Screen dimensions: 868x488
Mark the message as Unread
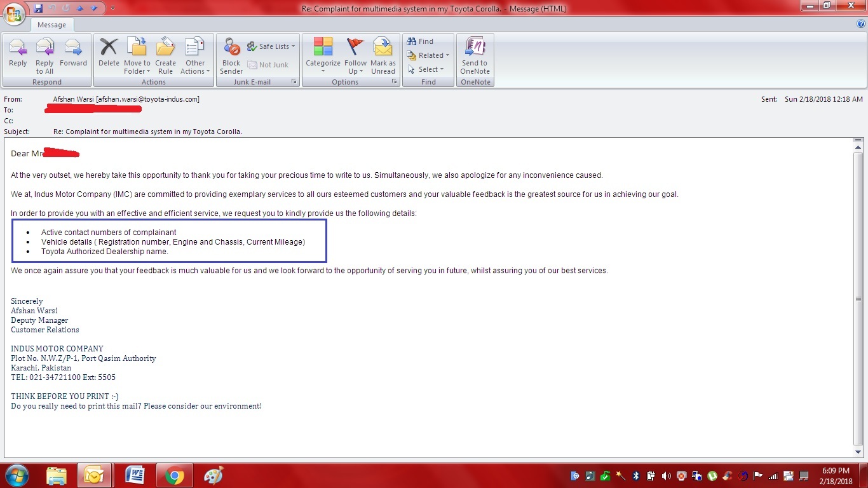coord(383,53)
